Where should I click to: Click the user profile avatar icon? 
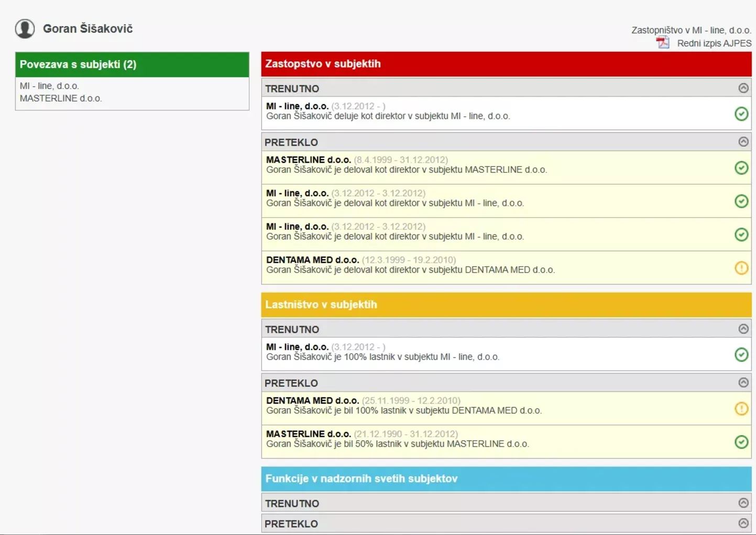pos(25,29)
